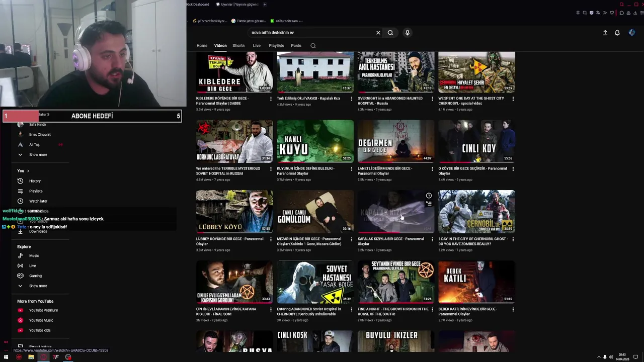Open SOVYET HASTANESİ video thumbnail
The image size is (644, 362).
click(315, 282)
